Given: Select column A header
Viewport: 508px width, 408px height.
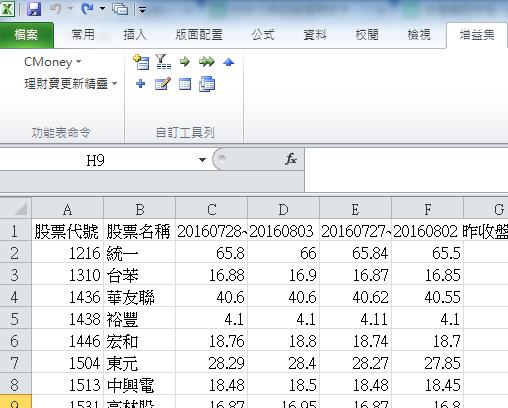Looking at the screenshot, I should point(67,209).
